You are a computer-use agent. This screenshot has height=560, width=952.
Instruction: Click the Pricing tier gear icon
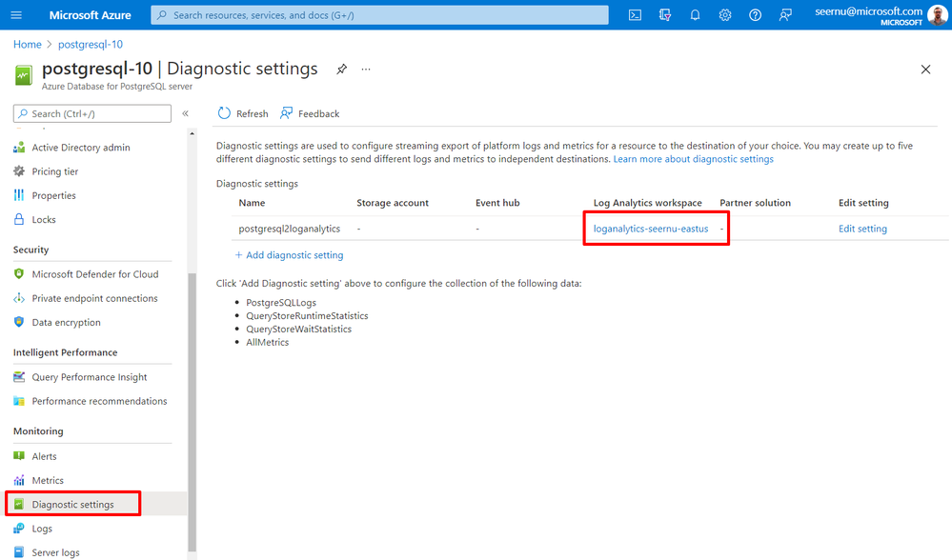(19, 171)
